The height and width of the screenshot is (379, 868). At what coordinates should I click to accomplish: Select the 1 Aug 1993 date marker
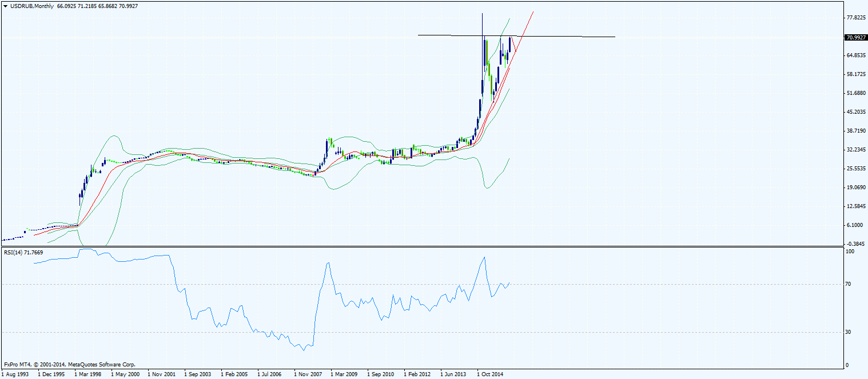pyautogui.click(x=16, y=374)
